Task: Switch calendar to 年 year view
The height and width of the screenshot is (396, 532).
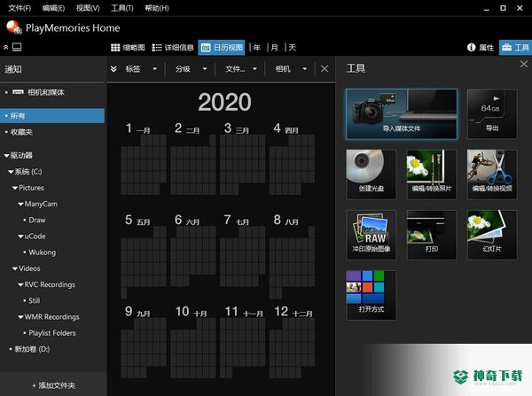Action: tap(257, 48)
